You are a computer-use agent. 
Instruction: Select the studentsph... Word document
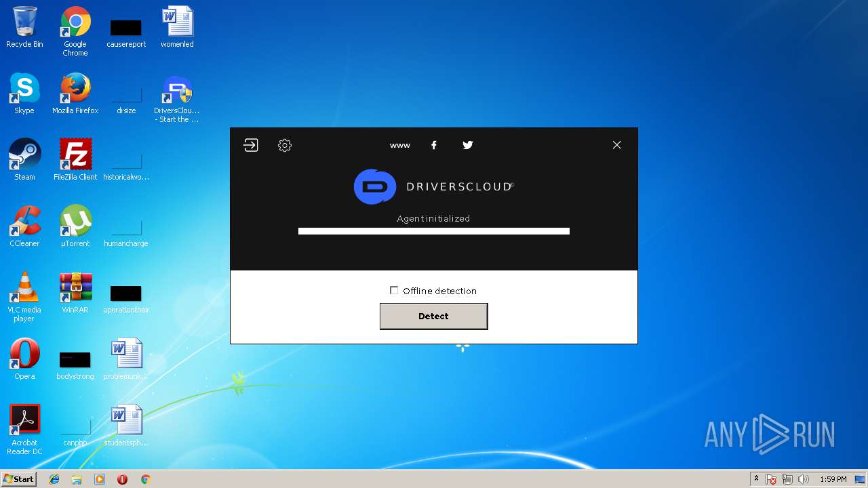click(126, 426)
